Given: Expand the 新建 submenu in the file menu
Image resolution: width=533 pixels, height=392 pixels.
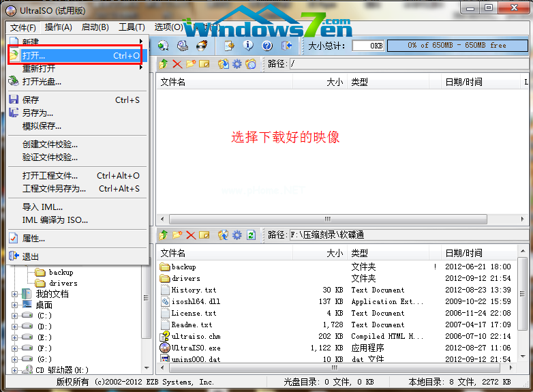Looking at the screenshot, I should click(31, 42).
